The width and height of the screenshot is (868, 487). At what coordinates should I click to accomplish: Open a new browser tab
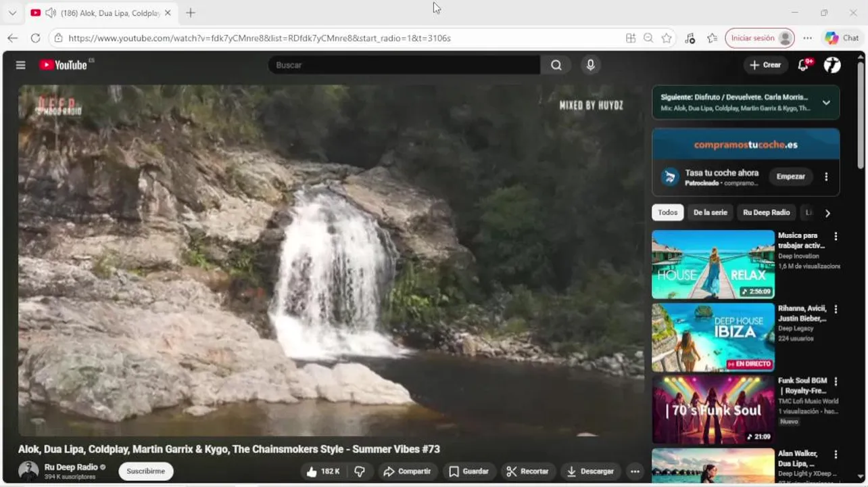tap(191, 13)
